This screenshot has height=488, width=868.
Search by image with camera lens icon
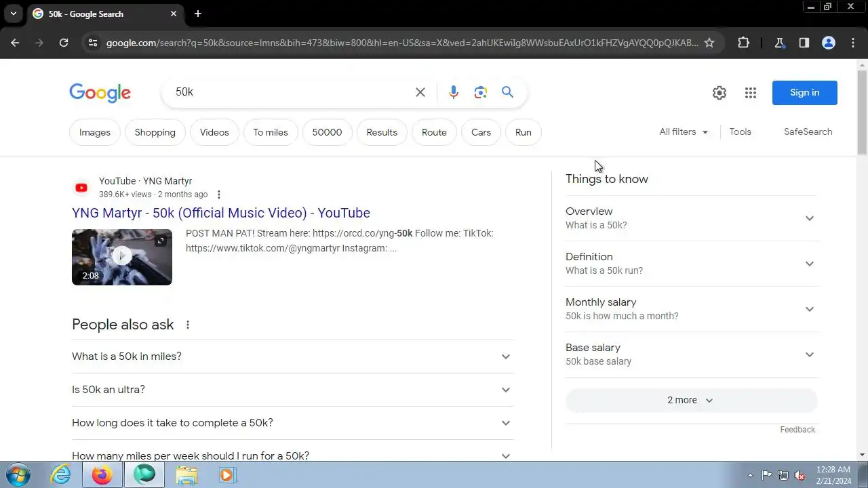pyautogui.click(x=481, y=92)
